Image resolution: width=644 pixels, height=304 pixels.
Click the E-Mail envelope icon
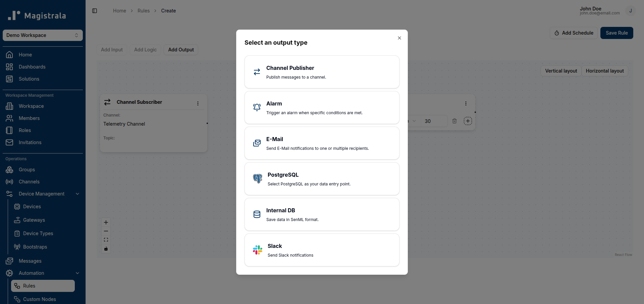coord(257,143)
